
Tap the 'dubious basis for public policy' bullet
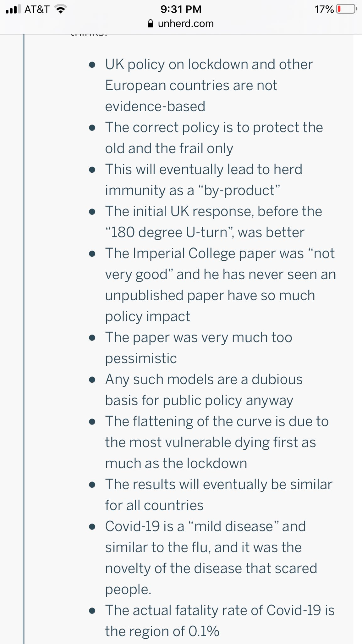click(x=204, y=390)
